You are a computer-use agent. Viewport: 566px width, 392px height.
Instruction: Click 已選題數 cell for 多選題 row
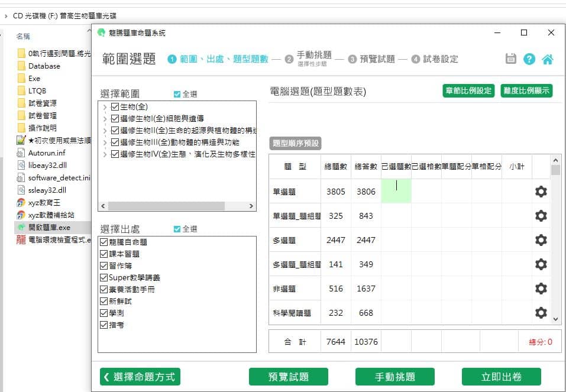(396, 240)
